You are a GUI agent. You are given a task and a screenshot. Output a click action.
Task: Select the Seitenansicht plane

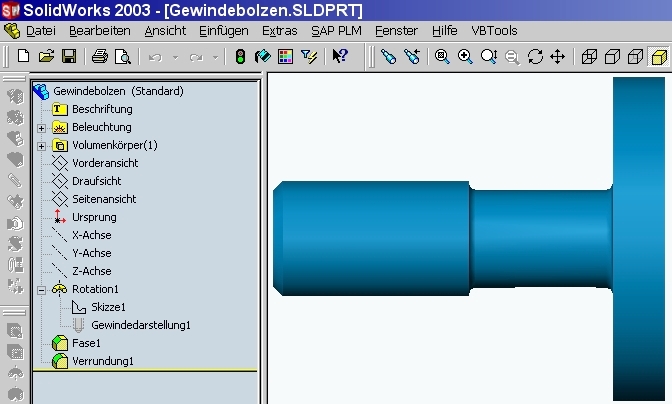point(104,199)
